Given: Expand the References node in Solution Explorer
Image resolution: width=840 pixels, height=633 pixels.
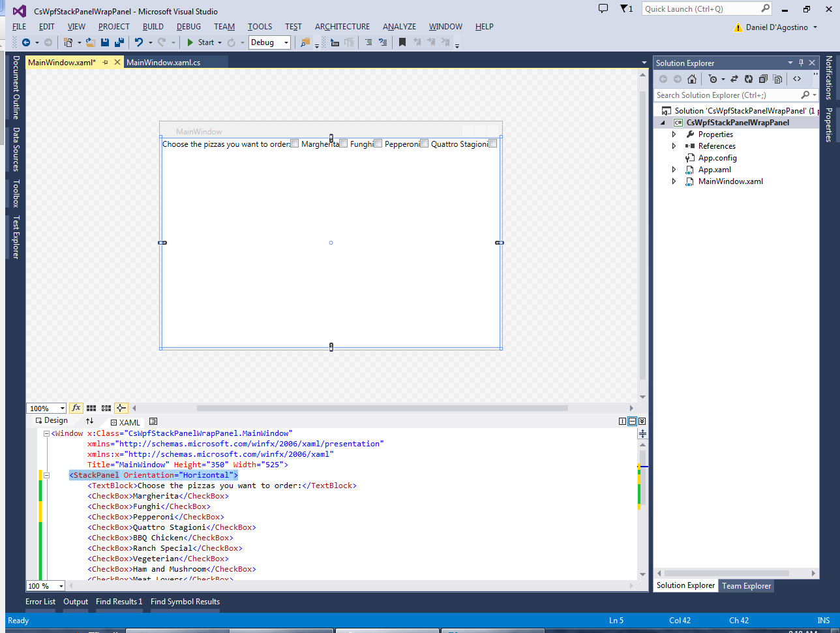Looking at the screenshot, I should pos(673,146).
